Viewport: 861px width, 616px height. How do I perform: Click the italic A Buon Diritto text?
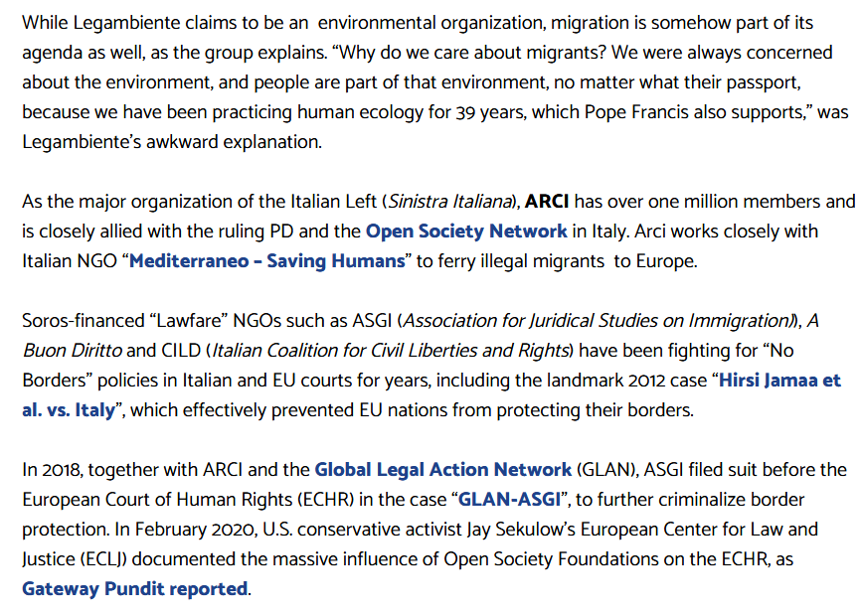pos(421,335)
